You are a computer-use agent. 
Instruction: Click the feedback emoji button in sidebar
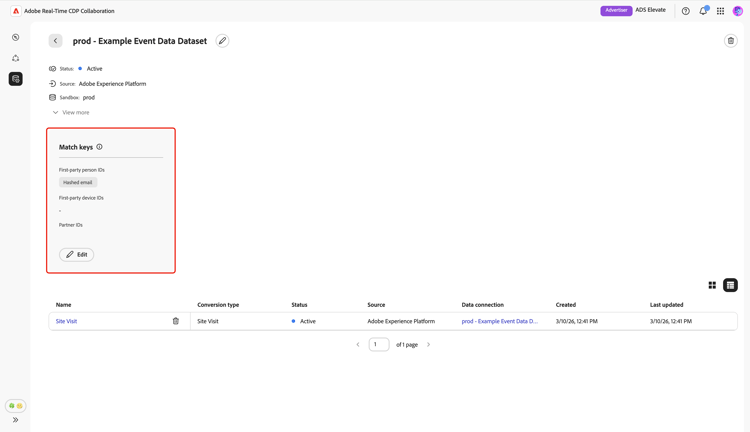[16, 406]
